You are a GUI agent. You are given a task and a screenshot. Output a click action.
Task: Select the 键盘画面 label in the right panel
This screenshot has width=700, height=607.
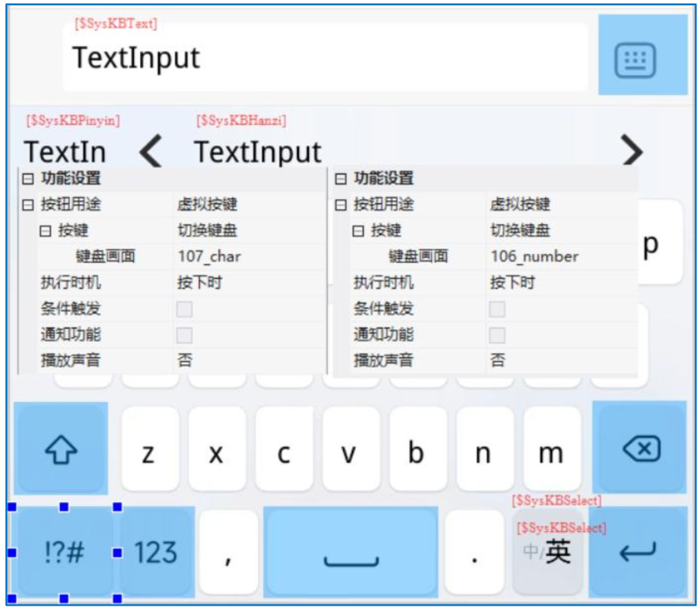(x=418, y=257)
